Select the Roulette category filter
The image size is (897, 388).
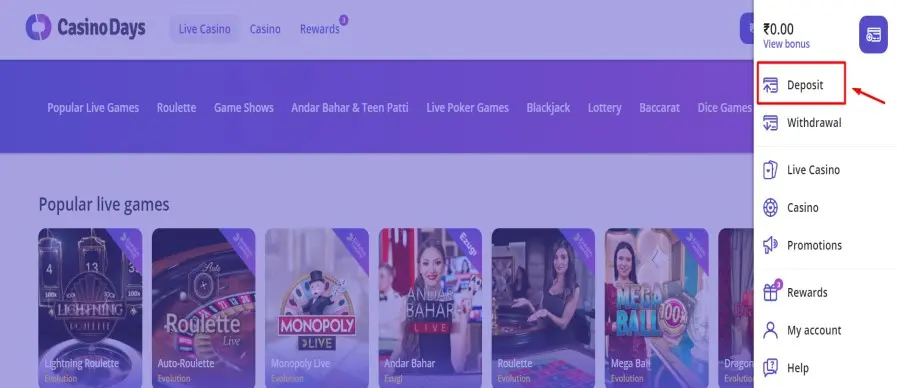point(176,108)
